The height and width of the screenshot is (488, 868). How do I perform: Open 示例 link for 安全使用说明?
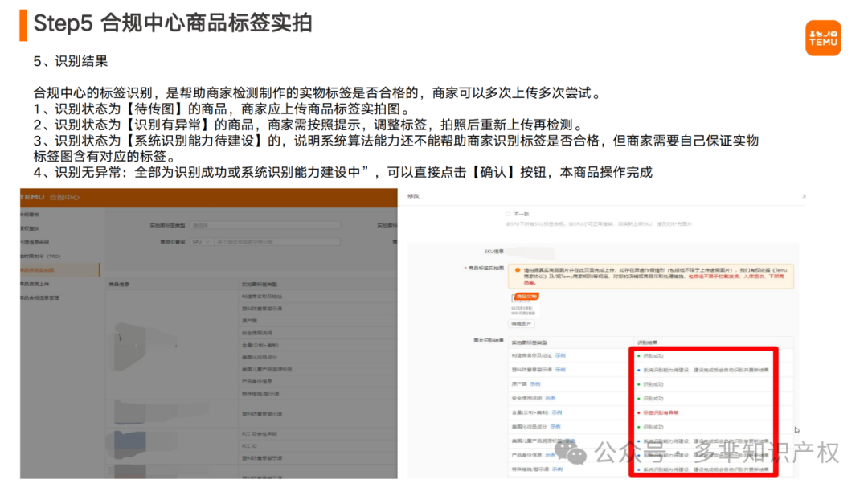[550, 398]
